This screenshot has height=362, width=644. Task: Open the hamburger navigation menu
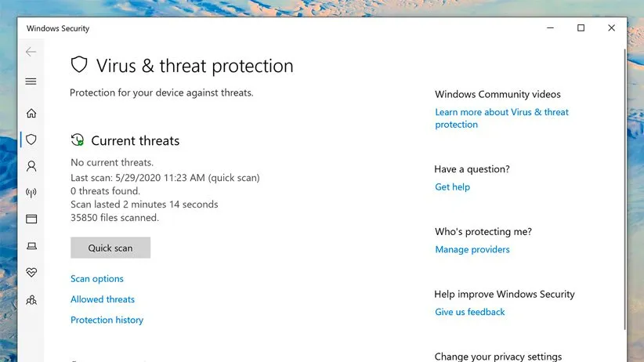[x=31, y=81]
